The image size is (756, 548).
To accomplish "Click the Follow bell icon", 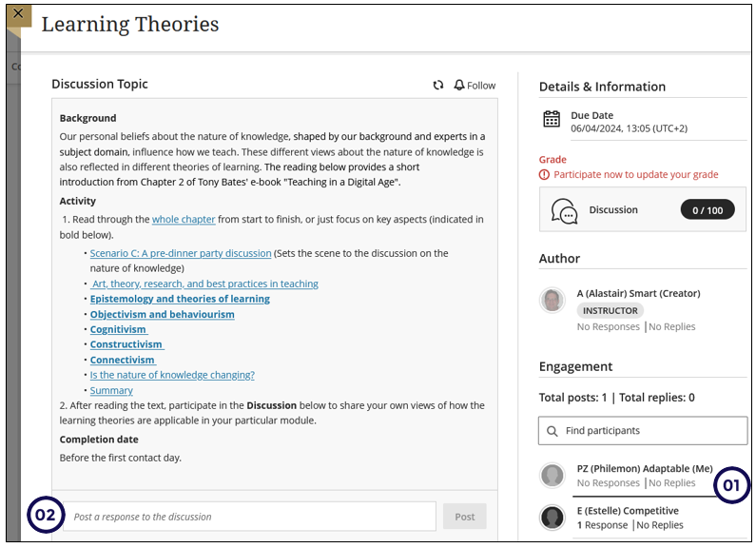I will [x=459, y=85].
